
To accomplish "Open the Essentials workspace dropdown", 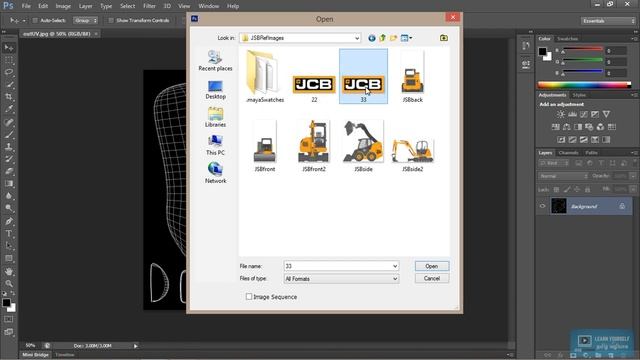I will (x=608, y=21).
